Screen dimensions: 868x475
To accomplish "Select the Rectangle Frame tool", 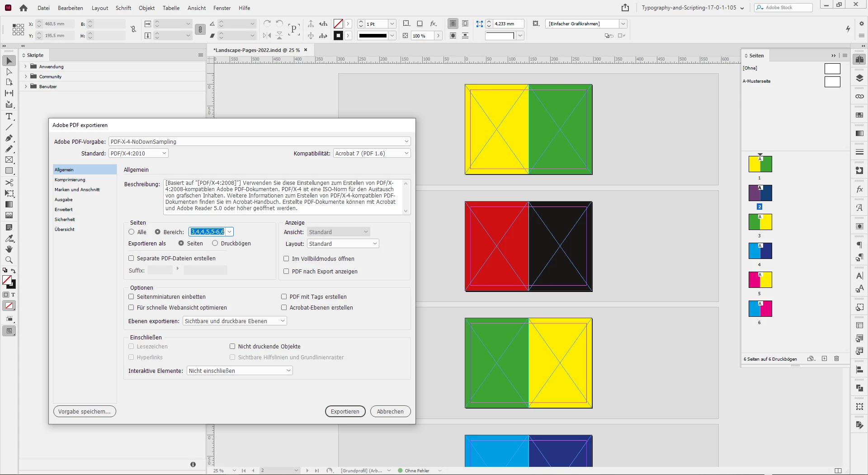I will [9, 160].
